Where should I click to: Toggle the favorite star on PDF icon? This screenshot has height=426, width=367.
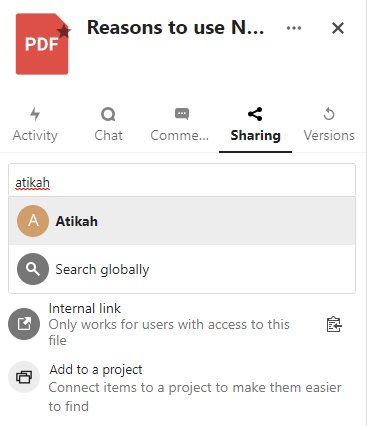pyautogui.click(x=64, y=32)
